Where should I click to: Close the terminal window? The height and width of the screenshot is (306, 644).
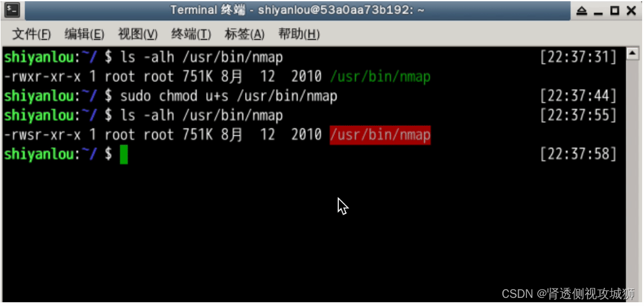click(x=631, y=11)
